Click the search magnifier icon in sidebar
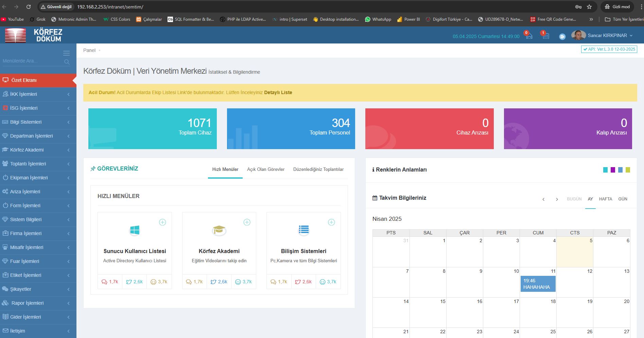Image resolution: width=644 pixels, height=338 pixels. [x=67, y=61]
